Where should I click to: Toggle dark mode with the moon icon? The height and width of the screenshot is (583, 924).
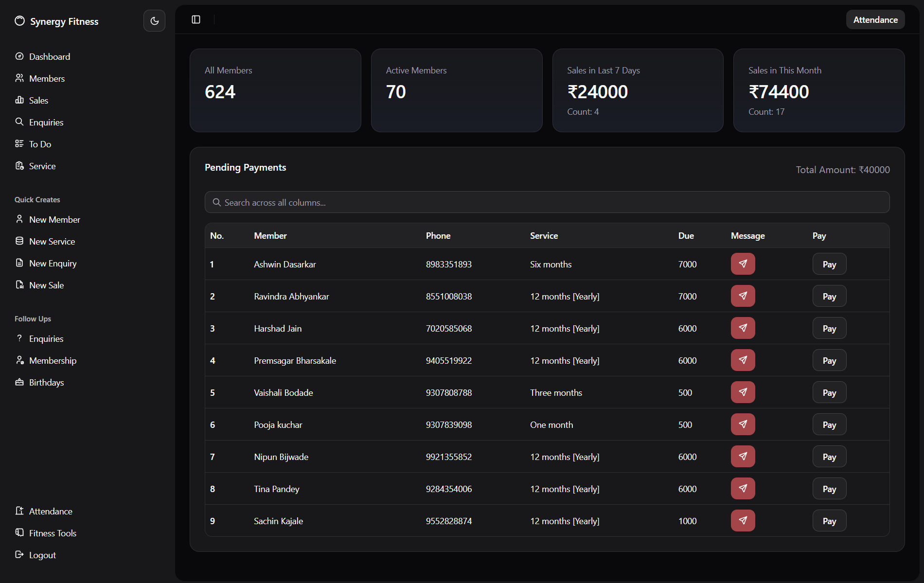tap(154, 21)
